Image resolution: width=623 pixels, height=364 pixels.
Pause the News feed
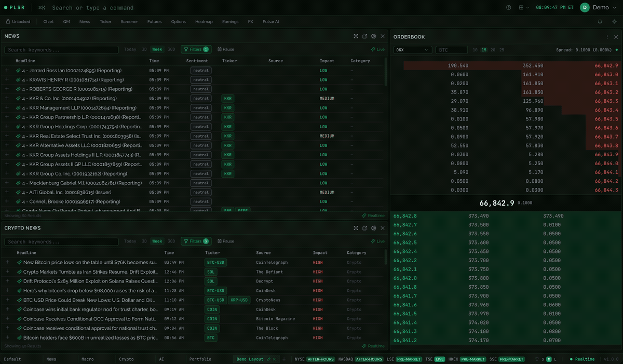coord(226,49)
